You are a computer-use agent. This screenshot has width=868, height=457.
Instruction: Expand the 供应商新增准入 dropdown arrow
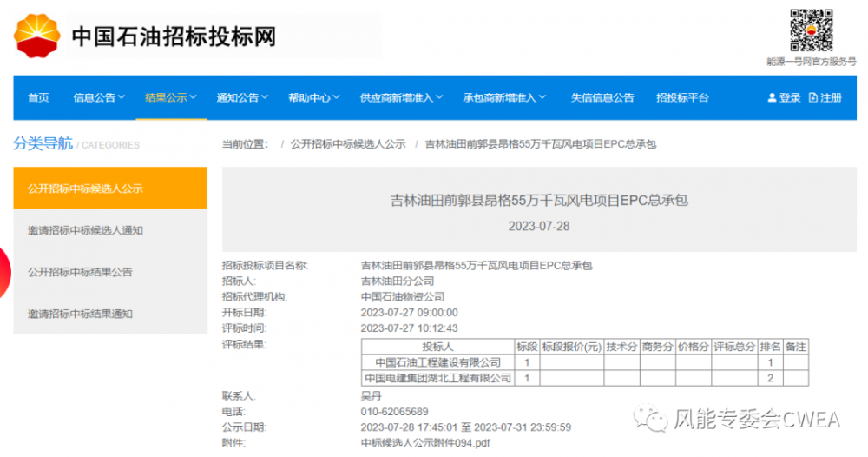click(439, 97)
